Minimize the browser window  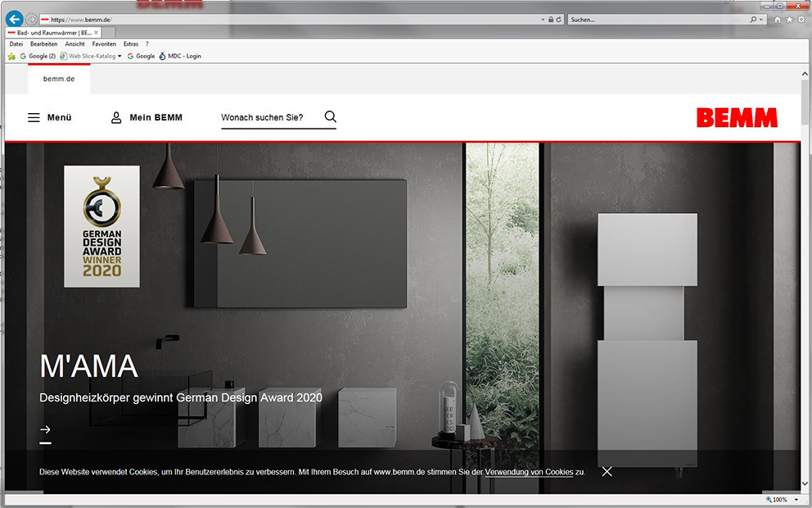click(768, 6)
